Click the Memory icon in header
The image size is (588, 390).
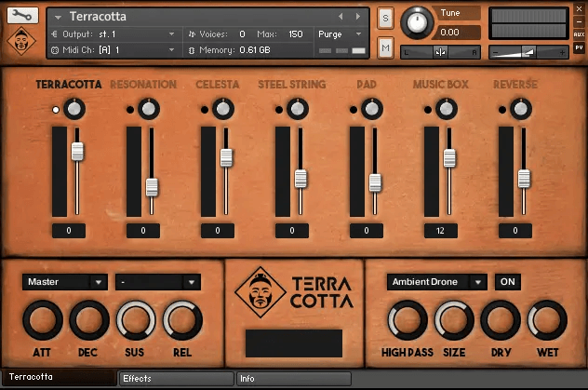point(192,50)
